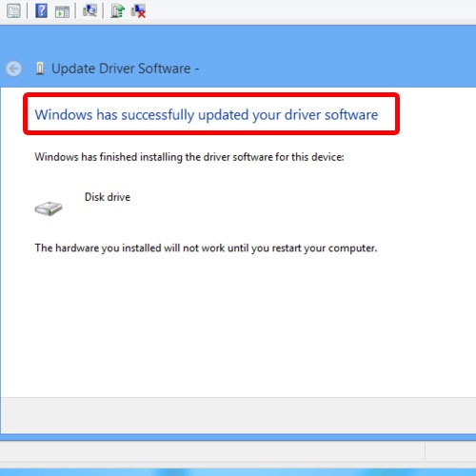
Task: Open the Properties toolbar icon
Action: 13,10
